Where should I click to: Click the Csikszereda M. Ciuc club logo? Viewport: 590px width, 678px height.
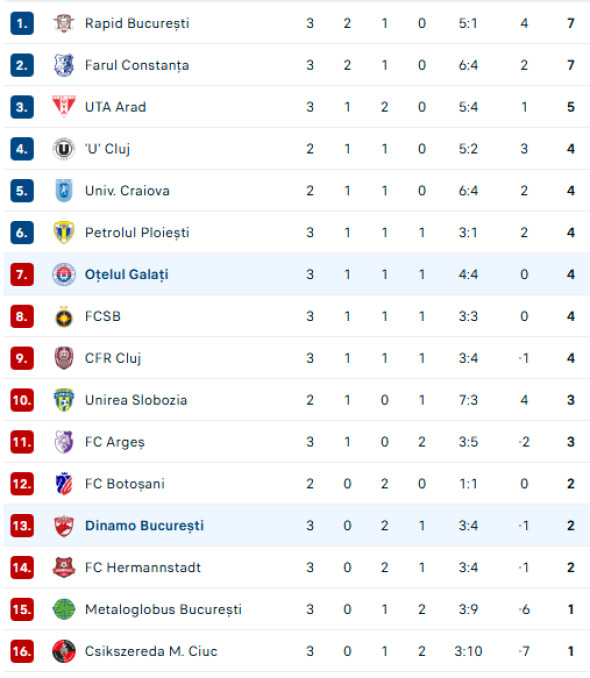(x=64, y=651)
